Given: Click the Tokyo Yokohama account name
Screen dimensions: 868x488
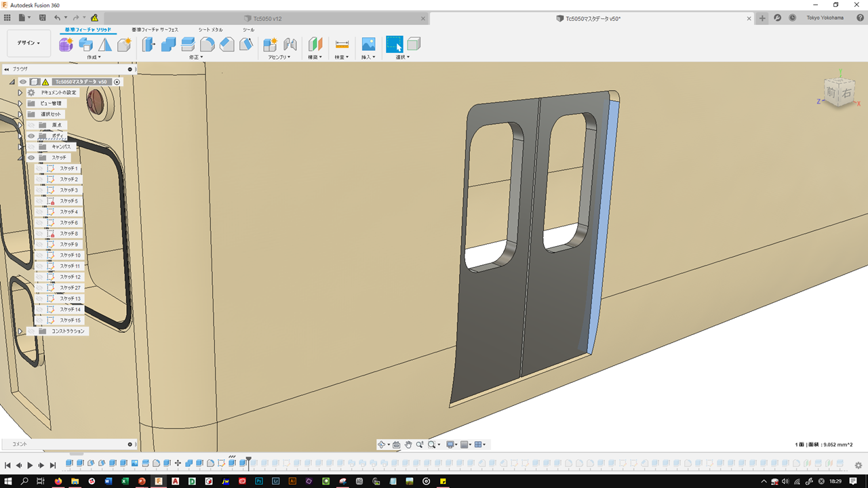Looking at the screenshot, I should pyautogui.click(x=825, y=18).
